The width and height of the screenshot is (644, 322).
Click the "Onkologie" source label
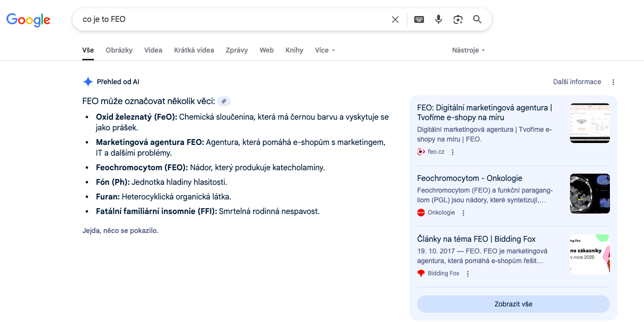tap(442, 213)
